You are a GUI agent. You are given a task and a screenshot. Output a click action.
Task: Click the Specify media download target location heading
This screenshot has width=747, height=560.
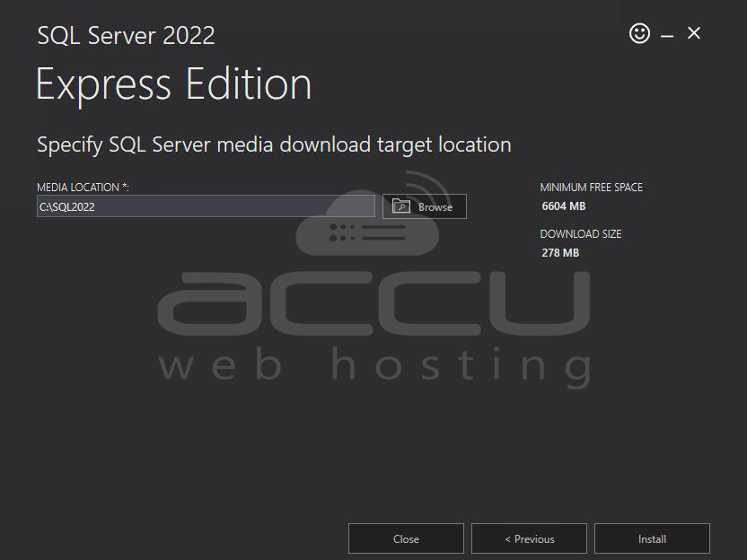(x=274, y=144)
